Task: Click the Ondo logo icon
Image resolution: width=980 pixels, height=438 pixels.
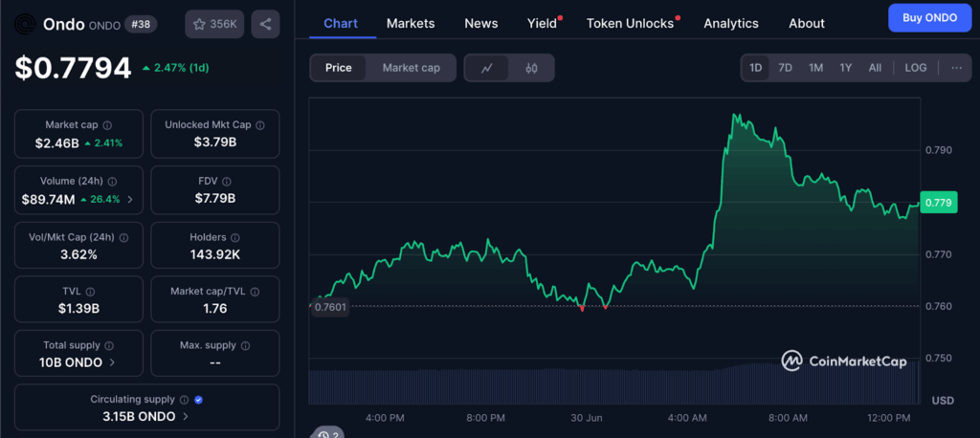Action: (x=26, y=24)
